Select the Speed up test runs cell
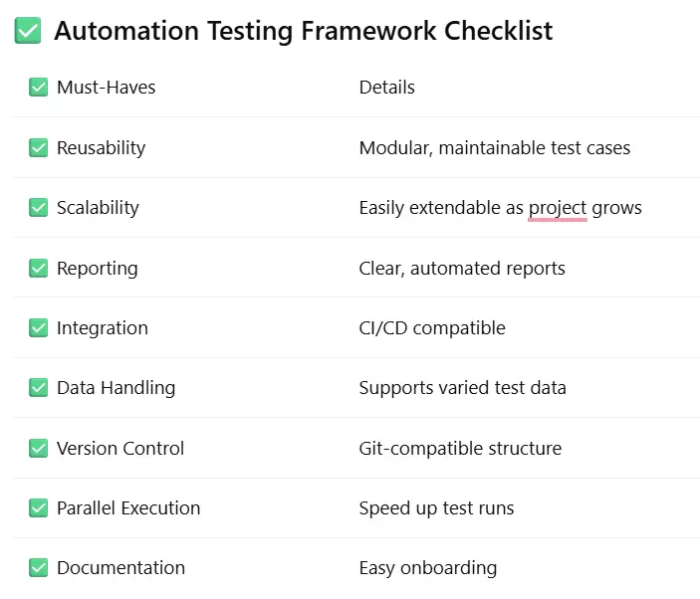The width and height of the screenshot is (700, 599). 436,508
